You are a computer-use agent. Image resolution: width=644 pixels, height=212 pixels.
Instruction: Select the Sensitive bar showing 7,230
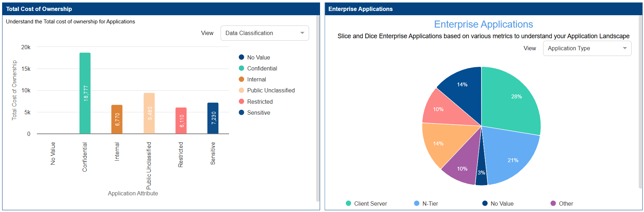[x=213, y=118]
